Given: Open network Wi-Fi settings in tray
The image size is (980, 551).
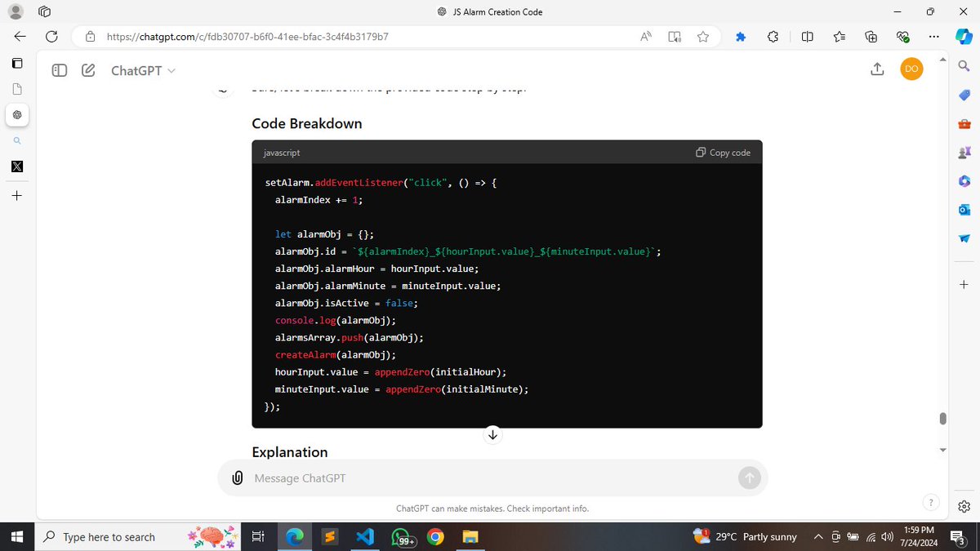Looking at the screenshot, I should 871,537.
